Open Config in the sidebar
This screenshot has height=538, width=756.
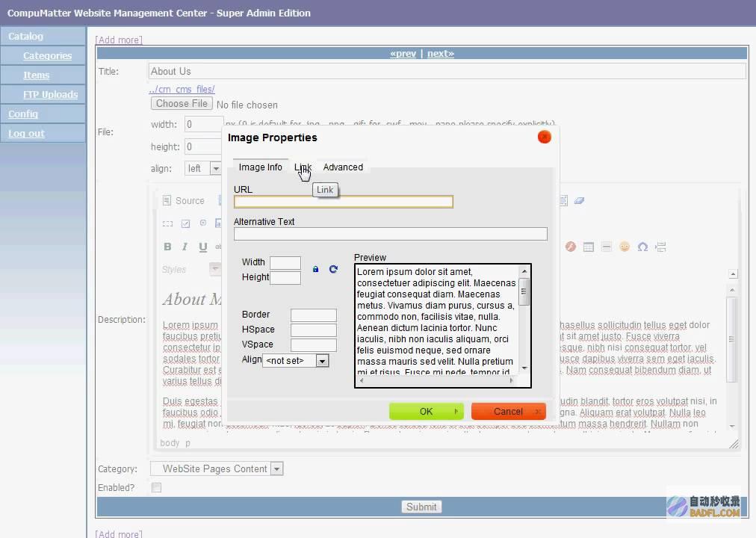click(x=23, y=114)
